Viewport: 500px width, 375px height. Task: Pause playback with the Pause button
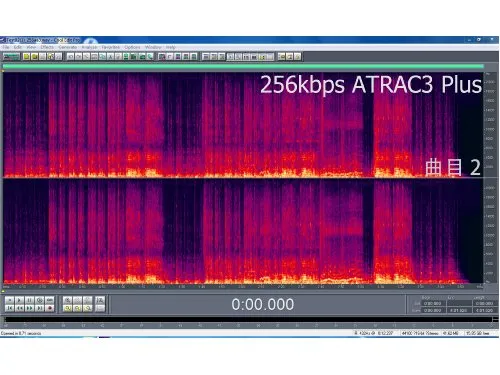point(29,300)
